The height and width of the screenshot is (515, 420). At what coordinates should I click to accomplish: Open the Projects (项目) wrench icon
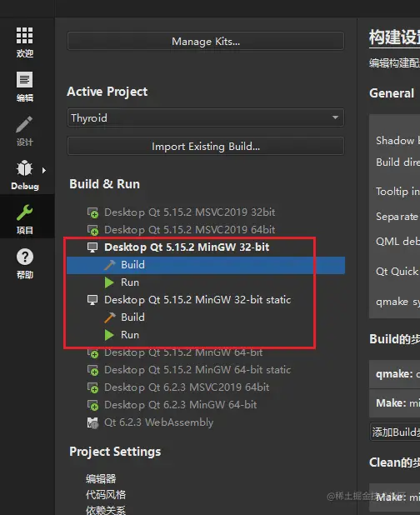[25, 212]
